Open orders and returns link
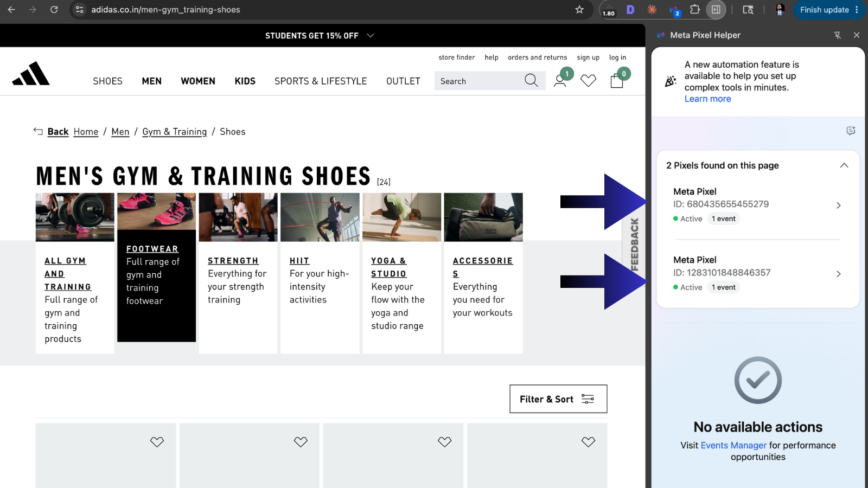 (x=538, y=57)
